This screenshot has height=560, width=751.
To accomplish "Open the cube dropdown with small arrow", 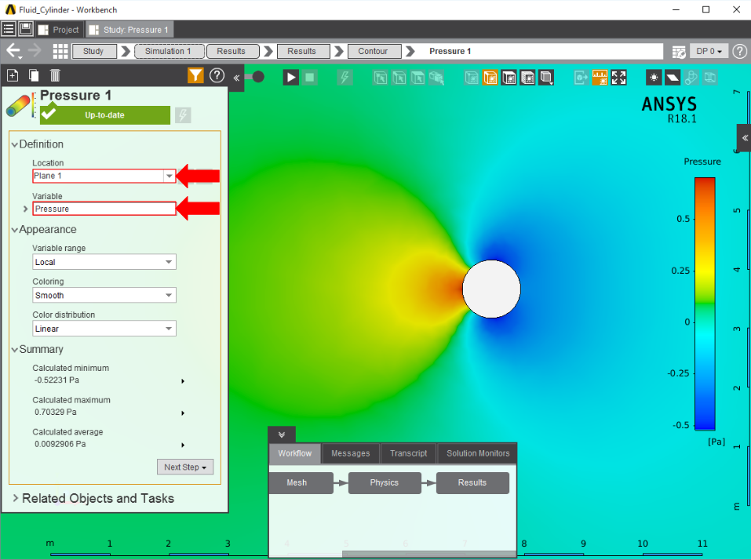I will point(546,78).
